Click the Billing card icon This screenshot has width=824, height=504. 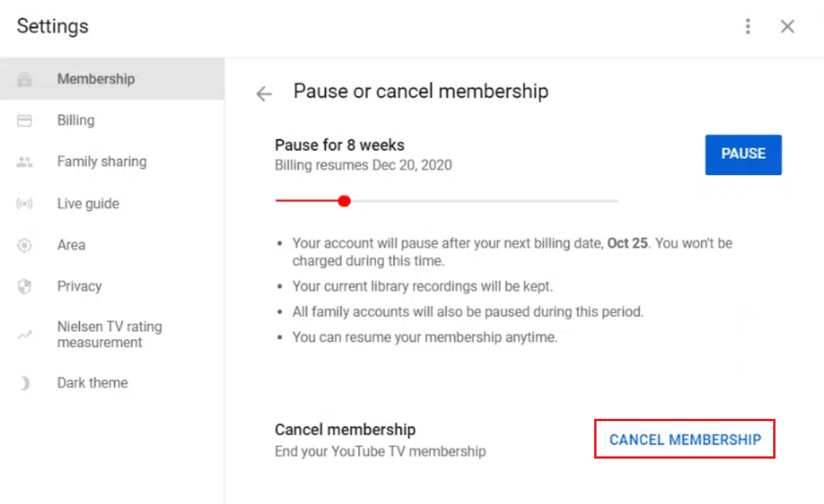(x=25, y=120)
